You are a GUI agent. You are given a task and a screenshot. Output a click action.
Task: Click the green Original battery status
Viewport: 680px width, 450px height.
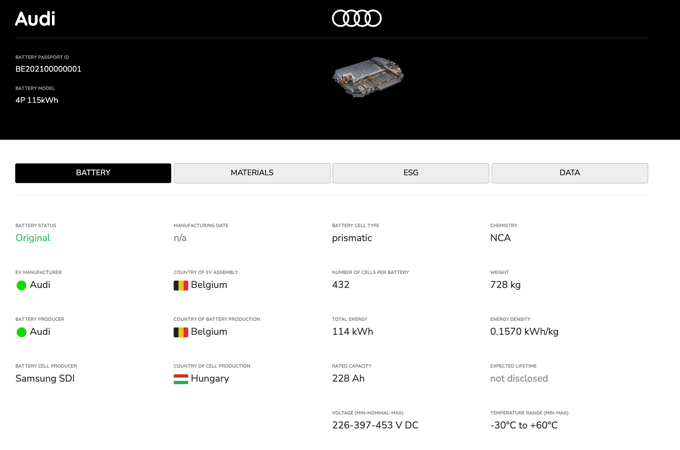click(x=33, y=238)
